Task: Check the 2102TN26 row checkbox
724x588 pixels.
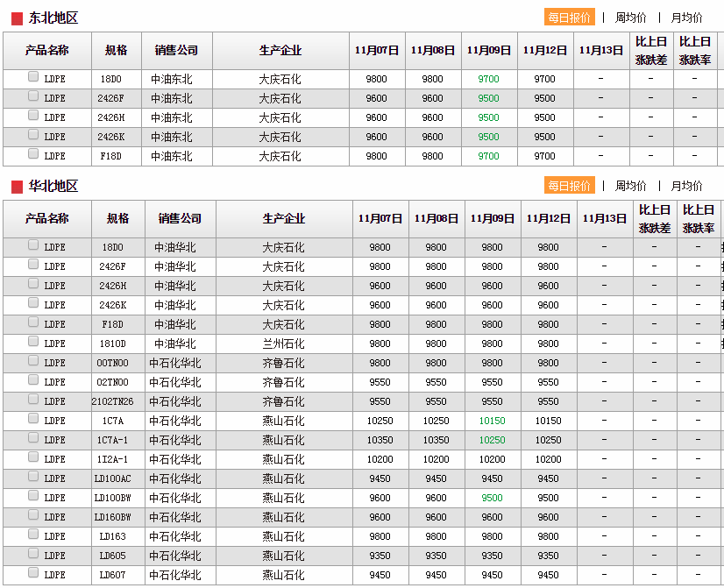Action: point(32,400)
